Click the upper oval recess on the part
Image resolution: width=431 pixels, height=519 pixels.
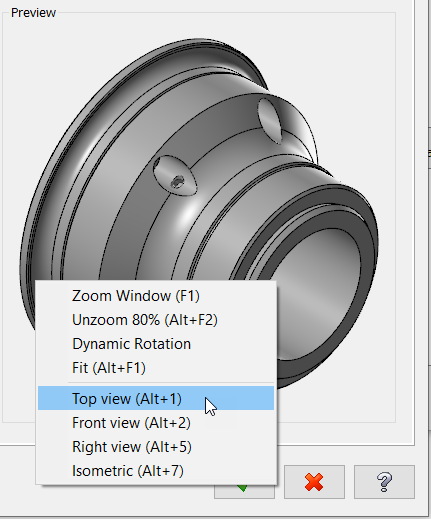[x=270, y=121]
